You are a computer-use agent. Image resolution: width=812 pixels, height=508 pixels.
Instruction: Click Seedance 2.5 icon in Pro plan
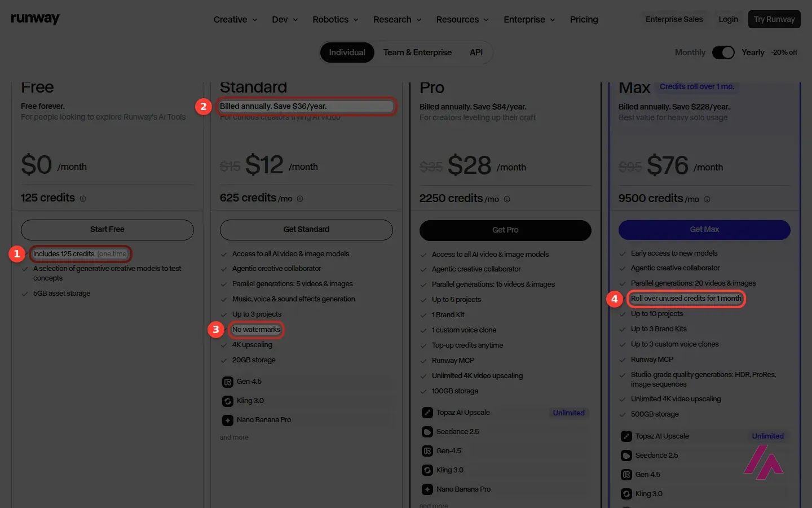[x=427, y=432]
